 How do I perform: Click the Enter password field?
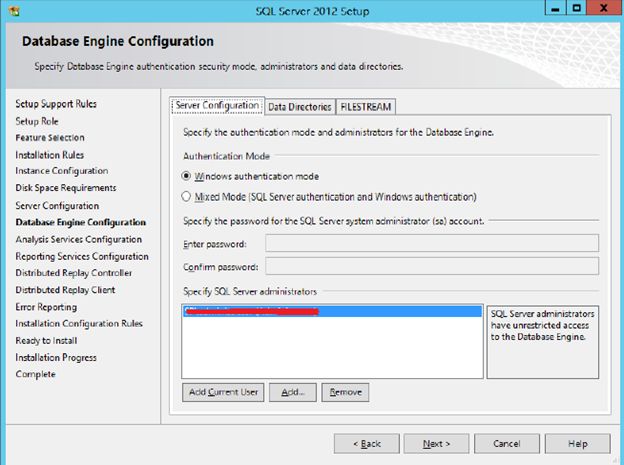pyautogui.click(x=432, y=243)
